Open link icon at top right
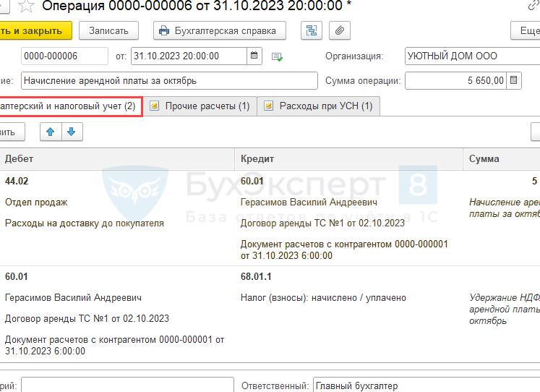 (533, 6)
